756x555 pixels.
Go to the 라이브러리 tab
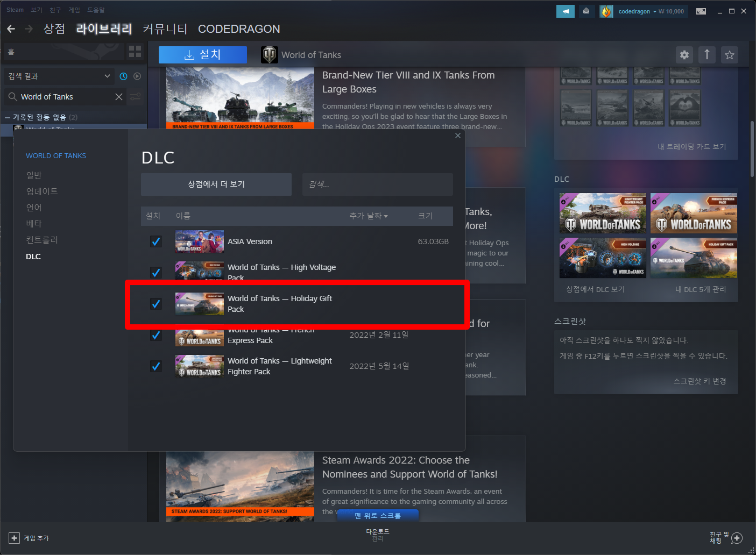click(x=104, y=29)
